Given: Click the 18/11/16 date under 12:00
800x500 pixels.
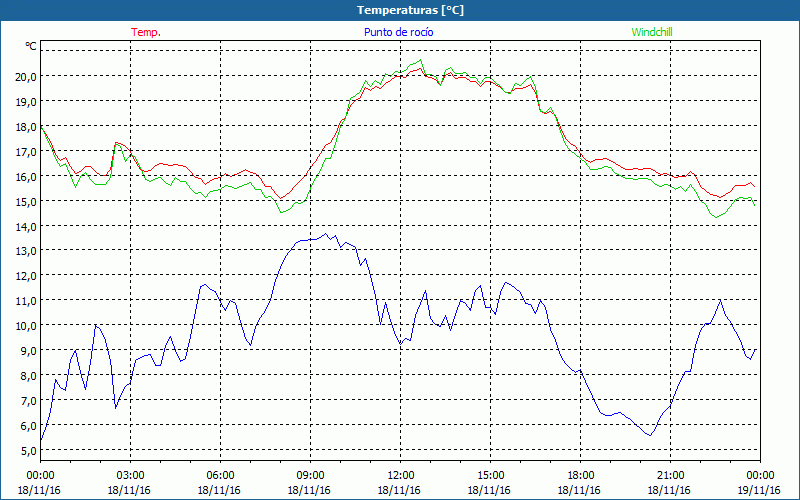Looking at the screenshot, I should tap(399, 490).
